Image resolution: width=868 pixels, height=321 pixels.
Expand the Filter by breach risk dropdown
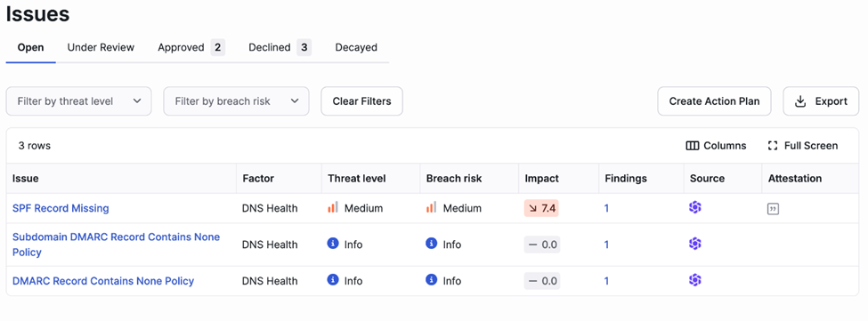[x=237, y=101]
